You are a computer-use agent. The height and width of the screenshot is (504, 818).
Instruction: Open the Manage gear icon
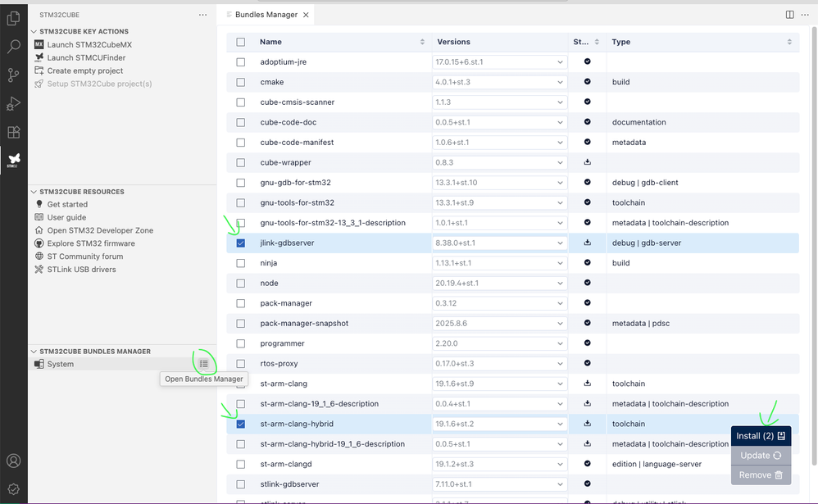pyautogui.click(x=14, y=489)
